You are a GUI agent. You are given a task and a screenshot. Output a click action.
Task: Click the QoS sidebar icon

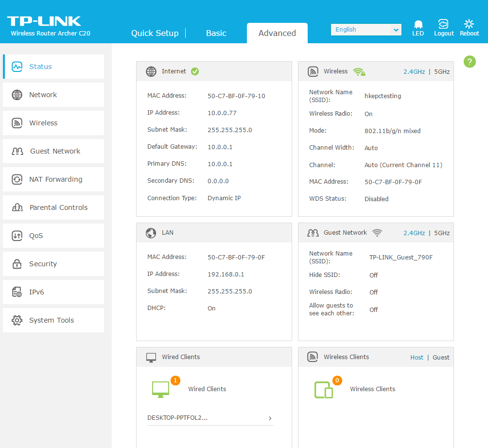(x=17, y=236)
